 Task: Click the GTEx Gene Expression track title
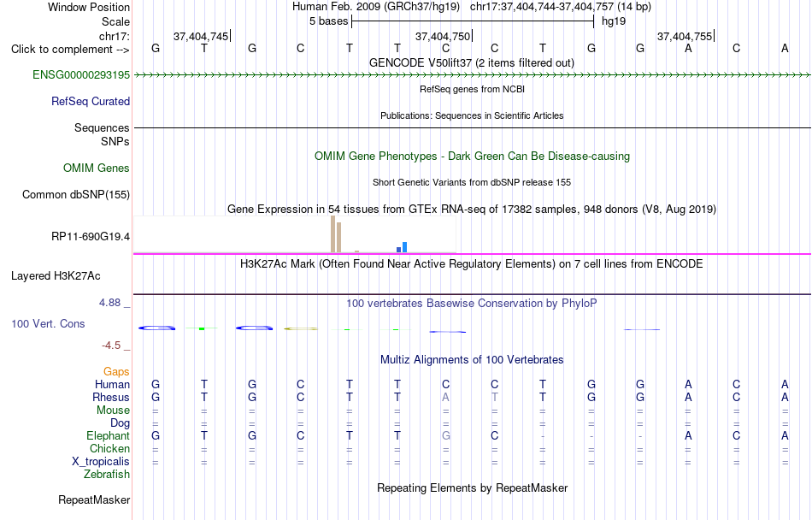coord(472,209)
